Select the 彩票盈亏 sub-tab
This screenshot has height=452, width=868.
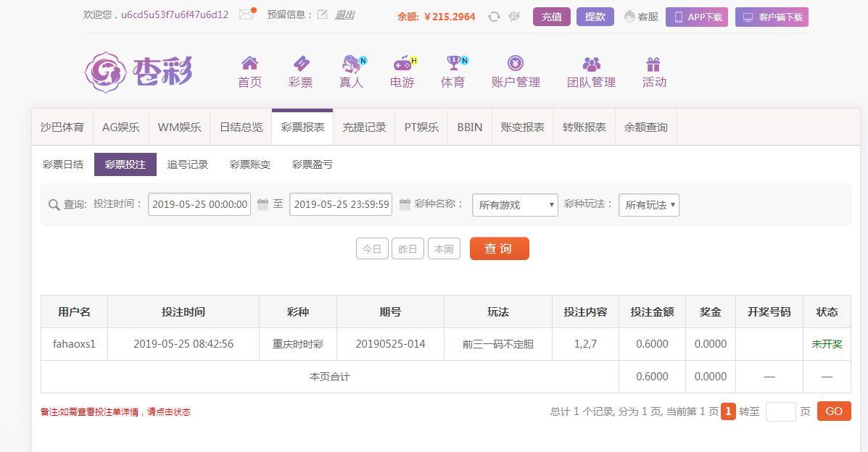(x=313, y=164)
